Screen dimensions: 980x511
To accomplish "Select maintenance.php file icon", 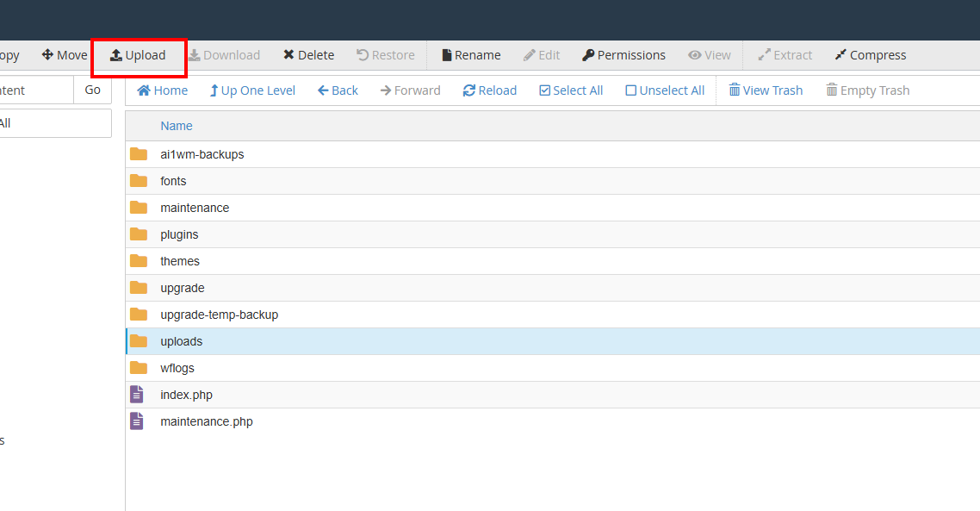I will coord(137,421).
